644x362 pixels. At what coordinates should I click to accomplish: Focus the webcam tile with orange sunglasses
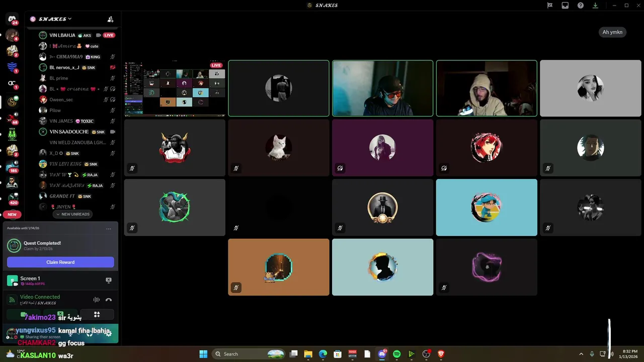pyautogui.click(x=382, y=88)
